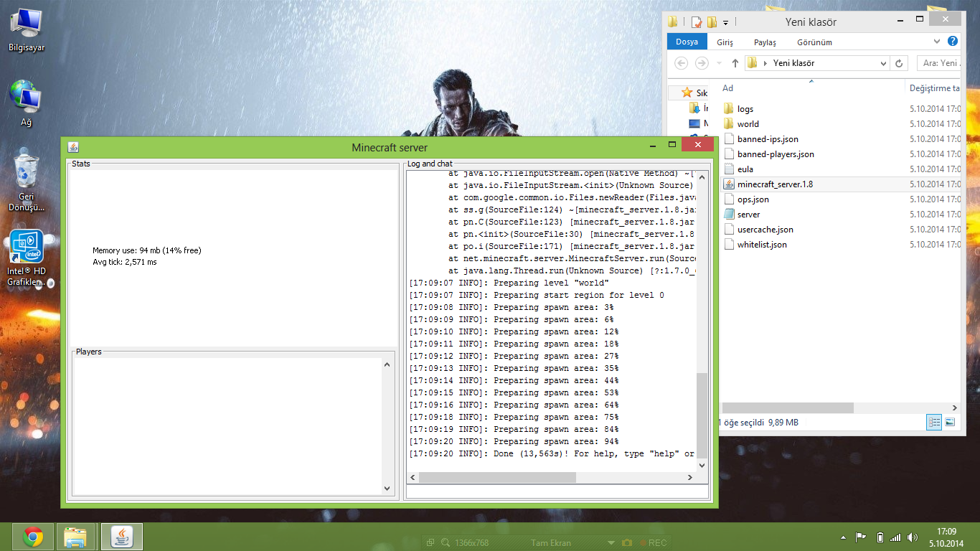Open the Action Center flag icon
This screenshot has width=980, height=551.
tap(862, 537)
